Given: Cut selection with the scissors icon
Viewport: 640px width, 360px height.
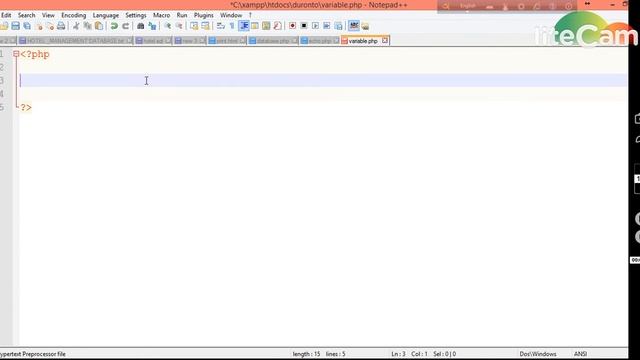Looking at the screenshot, I should coord(76,26).
